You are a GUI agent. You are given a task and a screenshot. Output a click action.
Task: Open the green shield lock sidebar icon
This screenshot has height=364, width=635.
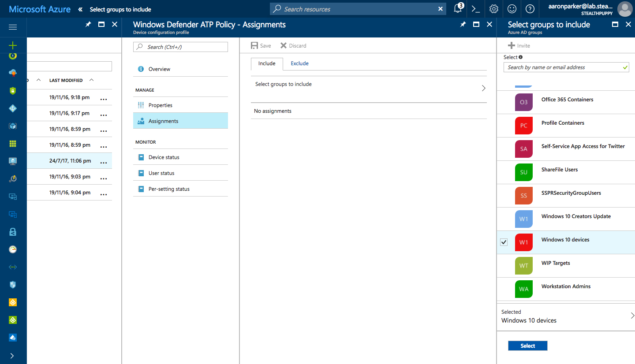13,91
